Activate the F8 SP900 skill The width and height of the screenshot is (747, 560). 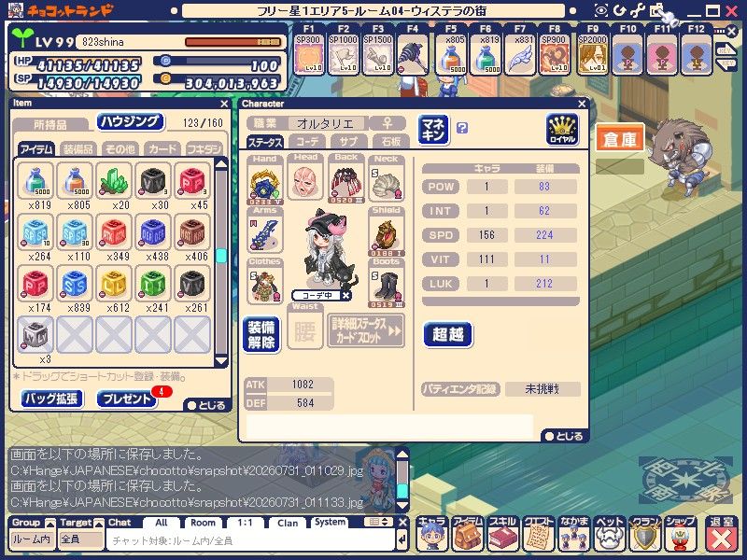click(x=554, y=54)
